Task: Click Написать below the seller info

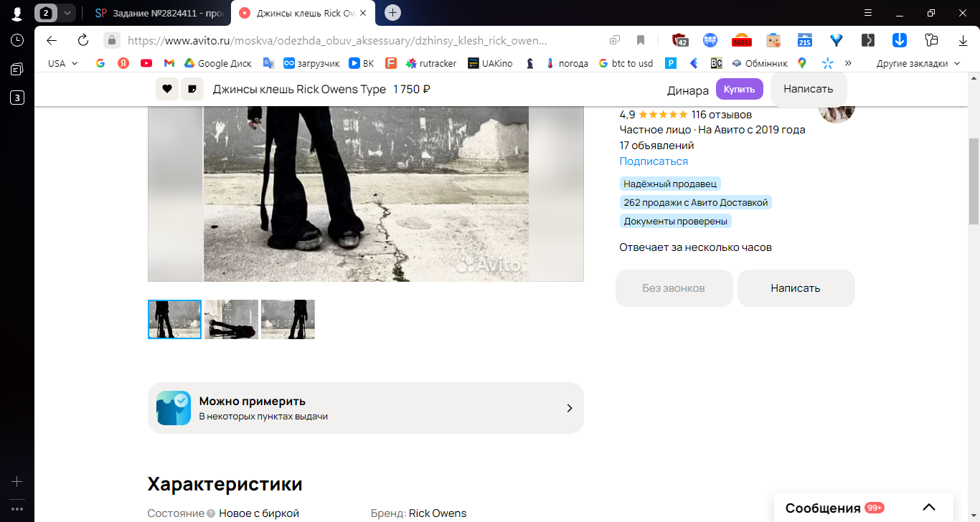Action: pyautogui.click(x=796, y=288)
